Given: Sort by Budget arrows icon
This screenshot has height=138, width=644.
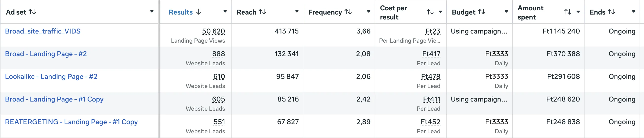Looking at the screenshot, I should coord(482,12).
